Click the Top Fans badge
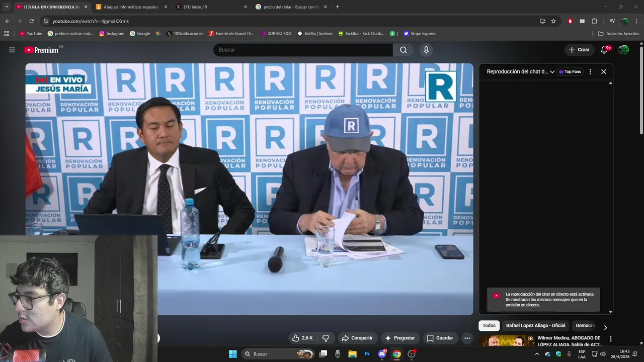 pos(570,72)
